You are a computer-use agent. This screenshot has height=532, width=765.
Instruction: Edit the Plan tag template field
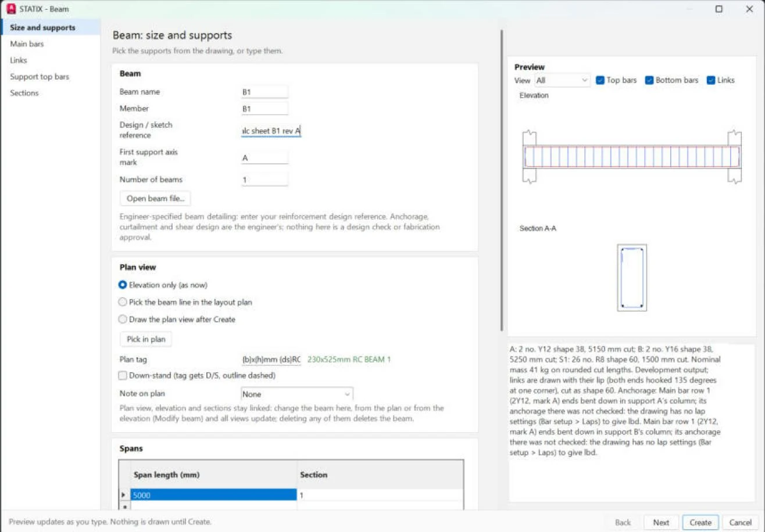click(x=271, y=359)
